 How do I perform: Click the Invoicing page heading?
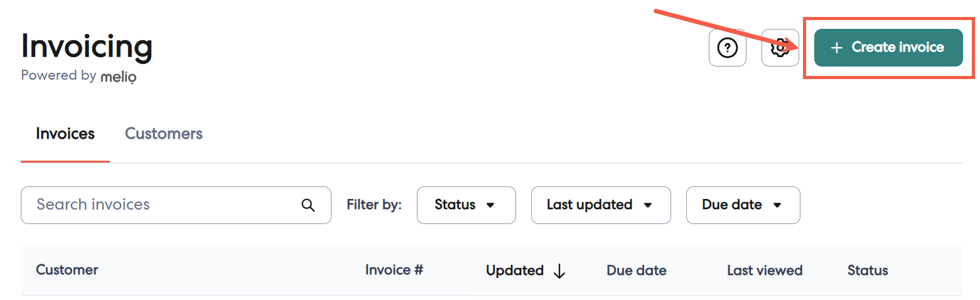[x=87, y=46]
